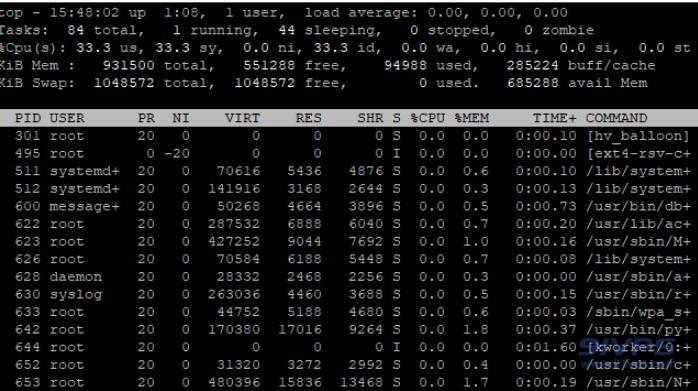Select the %CPU column header
The image size is (698, 391).
click(x=427, y=118)
